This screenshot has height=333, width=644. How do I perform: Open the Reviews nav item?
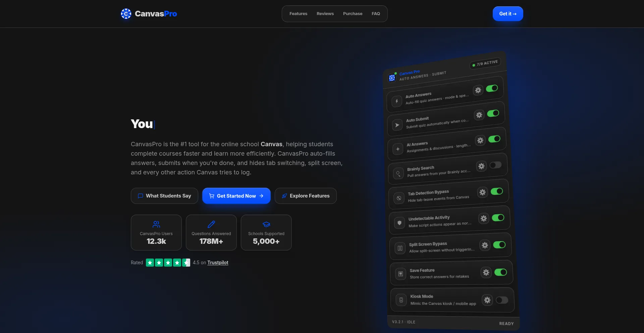[x=325, y=14]
